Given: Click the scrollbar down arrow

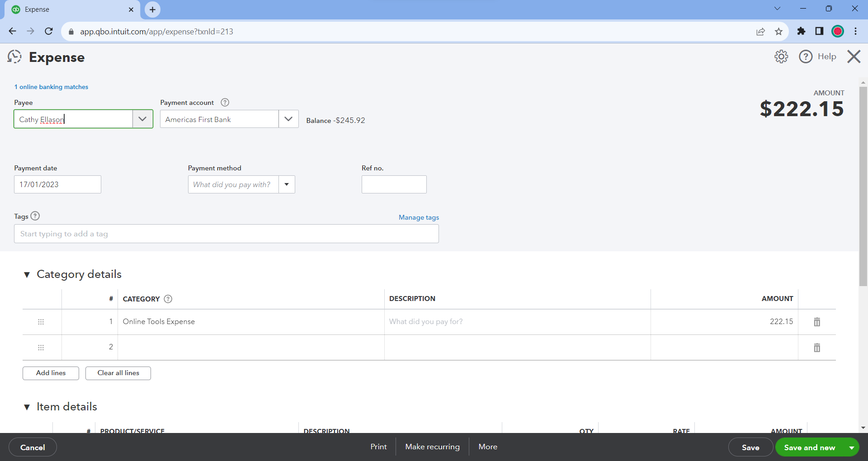Looking at the screenshot, I should coord(863,428).
